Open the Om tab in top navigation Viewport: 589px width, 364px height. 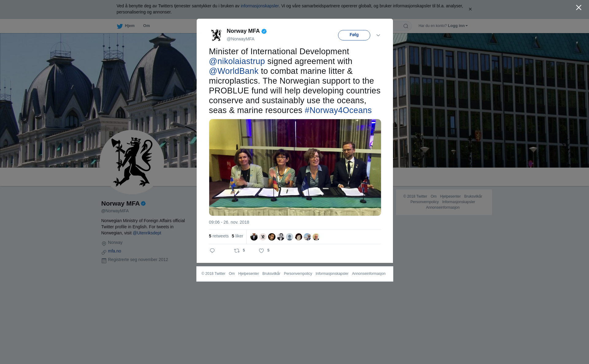click(x=146, y=26)
